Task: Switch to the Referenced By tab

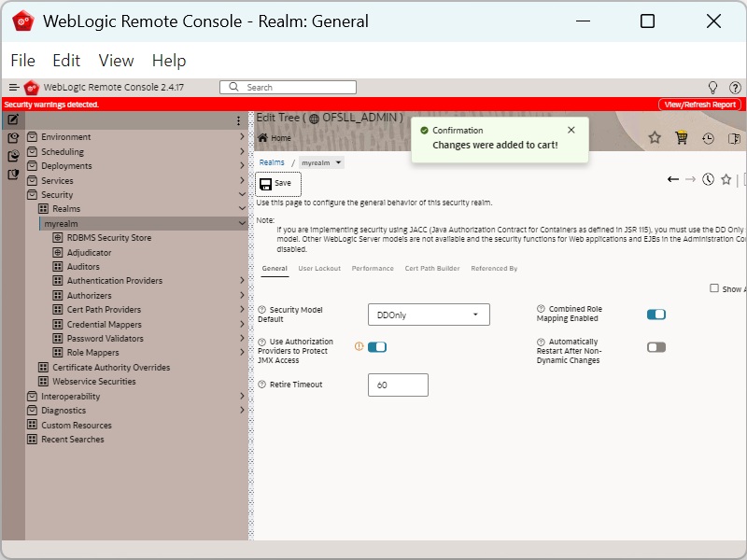Action: 494,268
